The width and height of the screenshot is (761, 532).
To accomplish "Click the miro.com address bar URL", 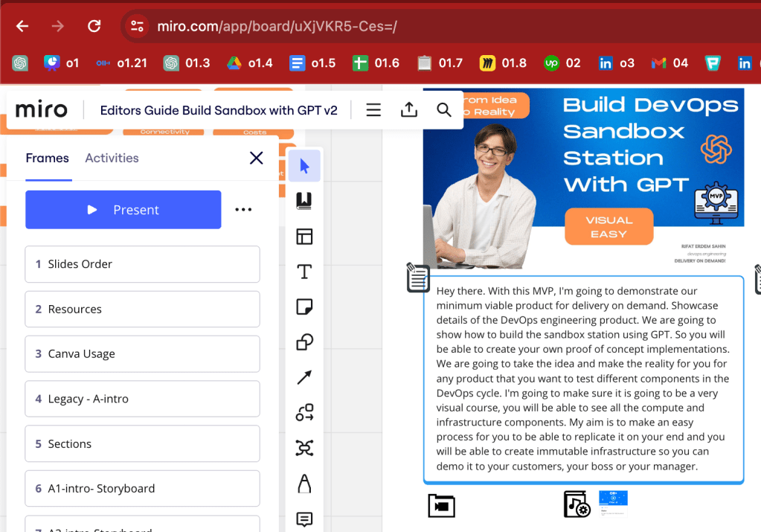I will point(277,26).
